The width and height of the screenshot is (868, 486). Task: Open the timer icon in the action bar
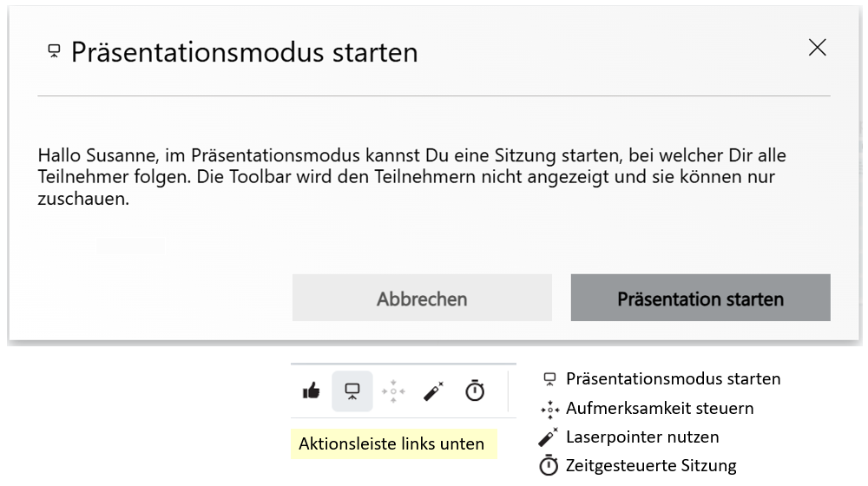pyautogui.click(x=475, y=391)
